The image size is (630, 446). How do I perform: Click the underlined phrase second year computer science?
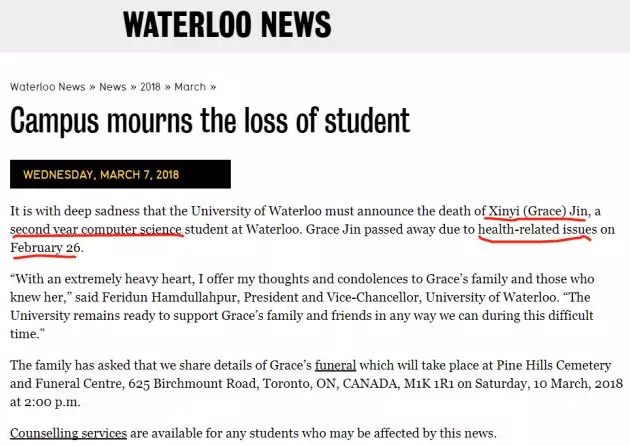(x=96, y=229)
